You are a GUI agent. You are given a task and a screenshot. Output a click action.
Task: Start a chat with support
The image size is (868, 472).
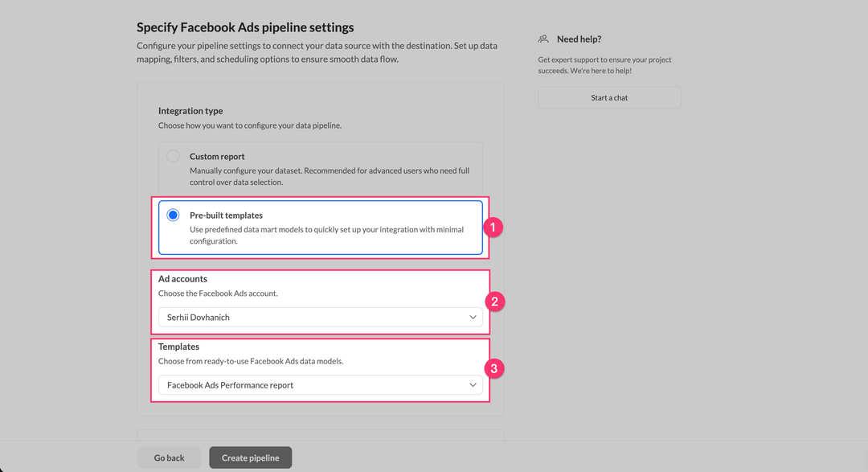(x=609, y=98)
